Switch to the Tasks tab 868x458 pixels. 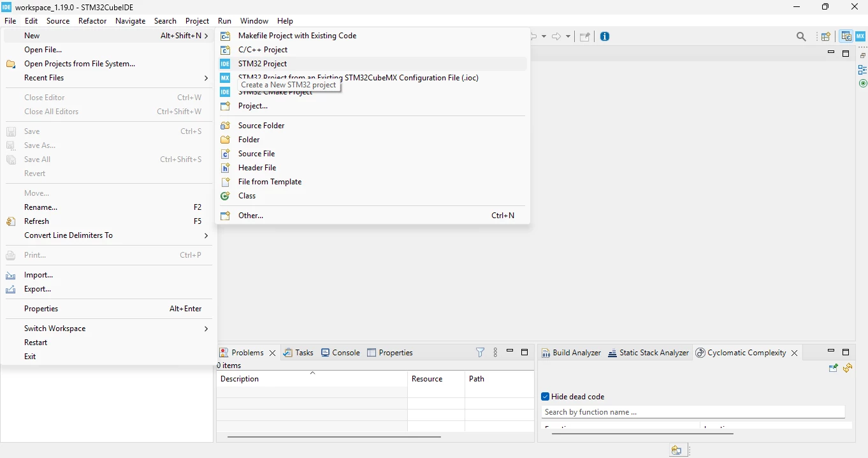point(298,353)
